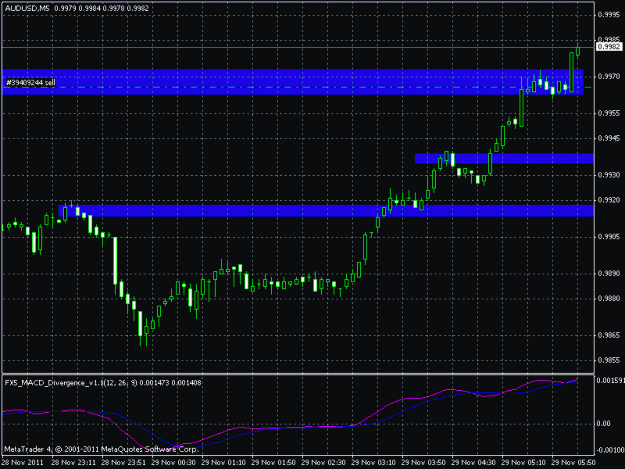This screenshot has height=469, width=625.
Task: Click the 0.9905 price scale label
Action: (x=609, y=237)
